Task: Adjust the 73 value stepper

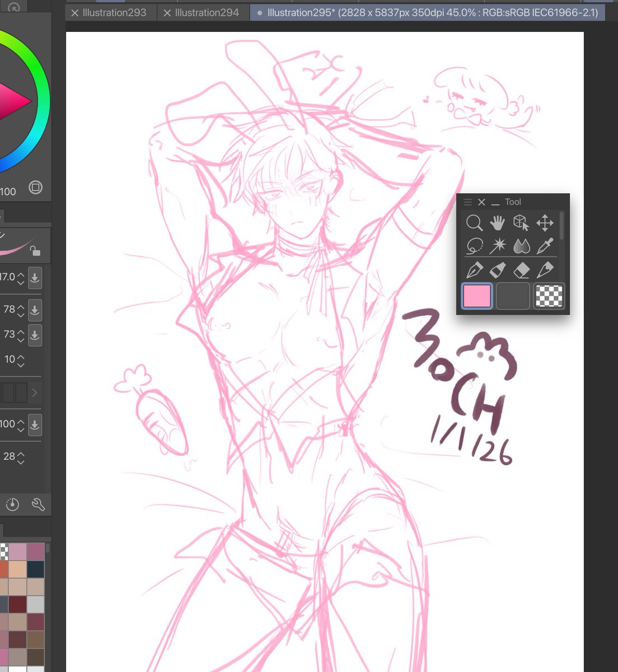Action: pyautogui.click(x=21, y=335)
